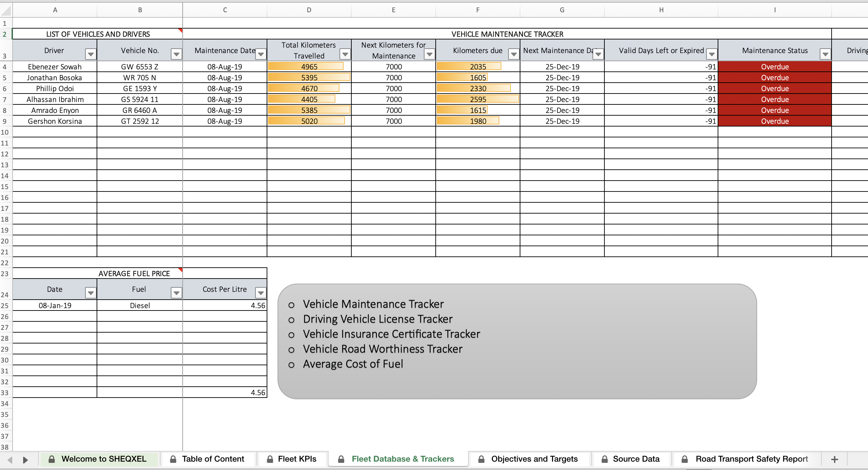Open the Maintenance Status filter dropdown
868x470 pixels.
tap(825, 54)
